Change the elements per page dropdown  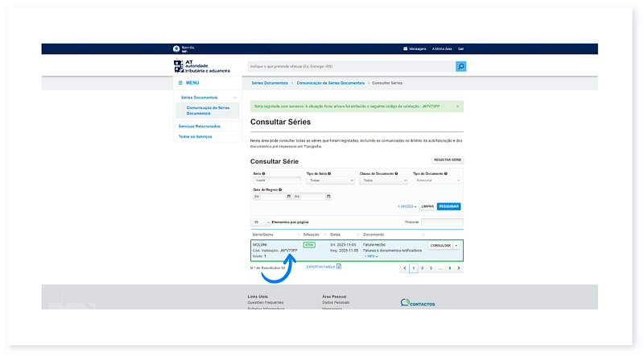(261, 222)
